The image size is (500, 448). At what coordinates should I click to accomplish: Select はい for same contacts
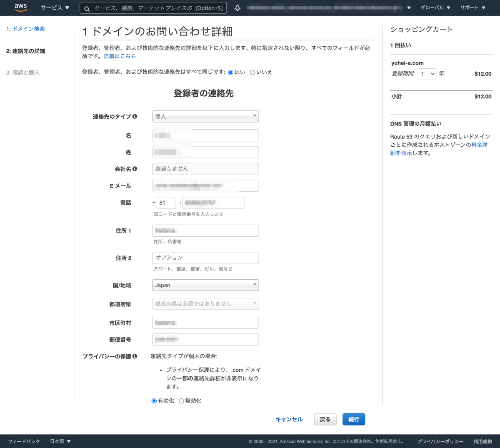click(x=231, y=73)
